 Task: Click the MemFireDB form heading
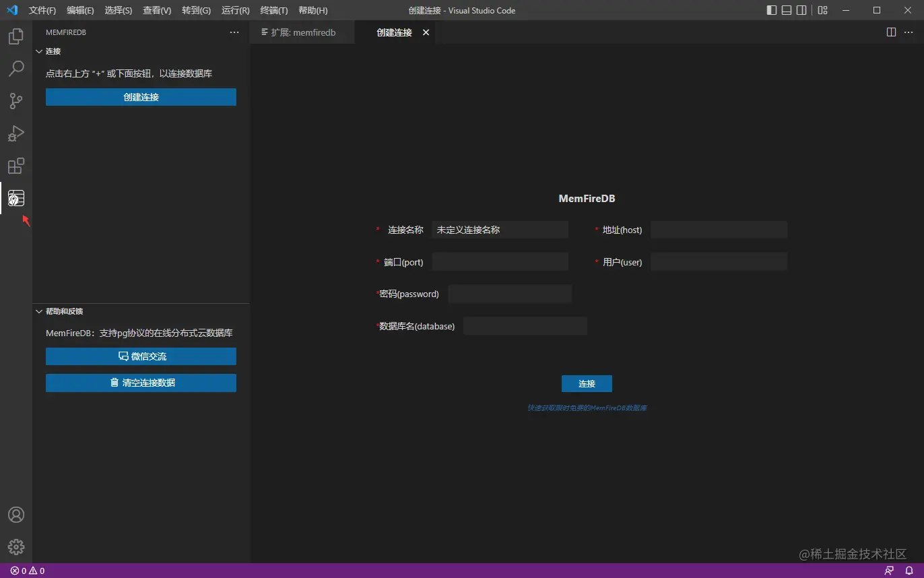(x=587, y=199)
